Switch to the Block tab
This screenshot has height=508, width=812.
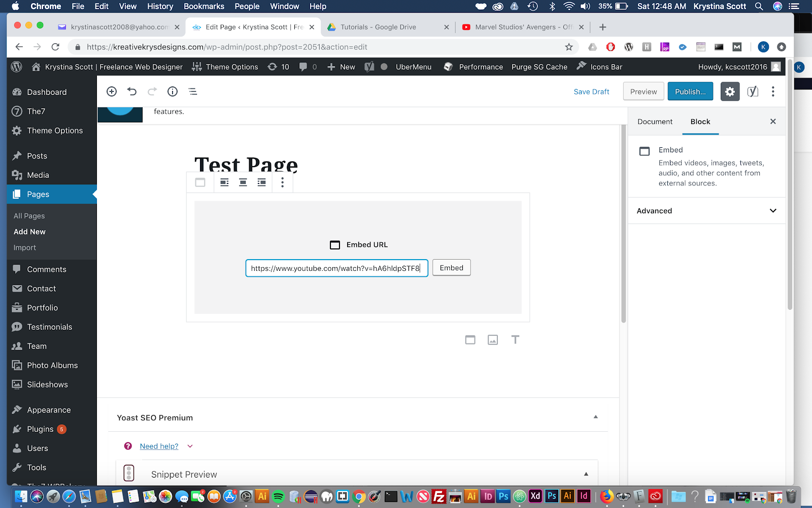(700, 121)
